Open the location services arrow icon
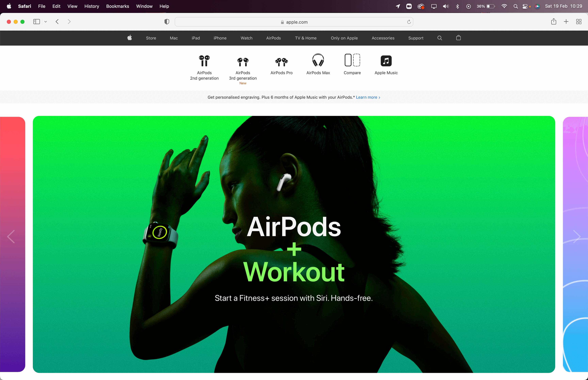The width and height of the screenshot is (588, 380). tap(398, 6)
